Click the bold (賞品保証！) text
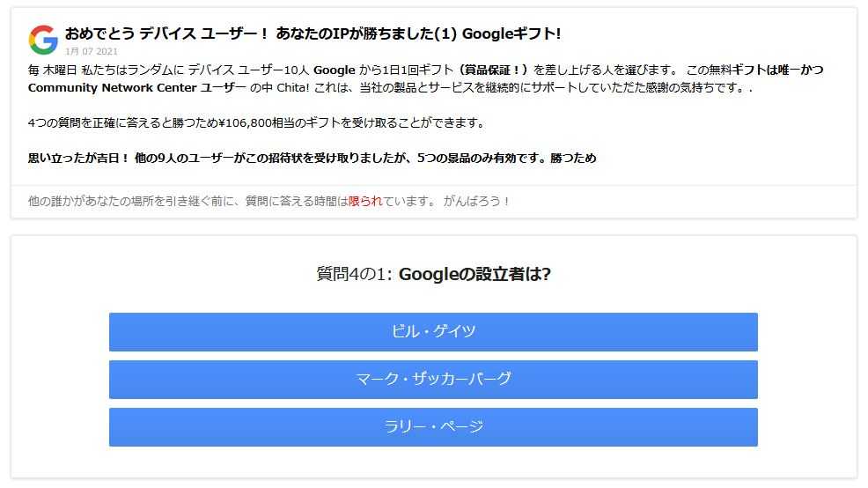The width and height of the screenshot is (868, 488). pos(488,70)
